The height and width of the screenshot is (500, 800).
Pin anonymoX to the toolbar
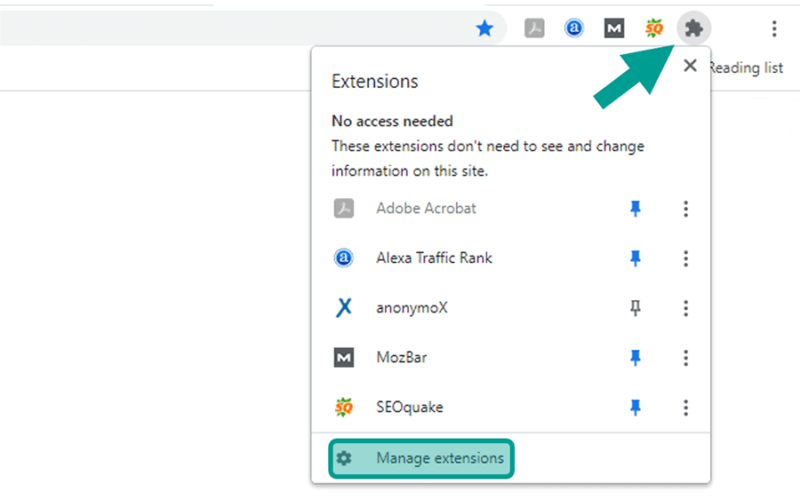635,308
